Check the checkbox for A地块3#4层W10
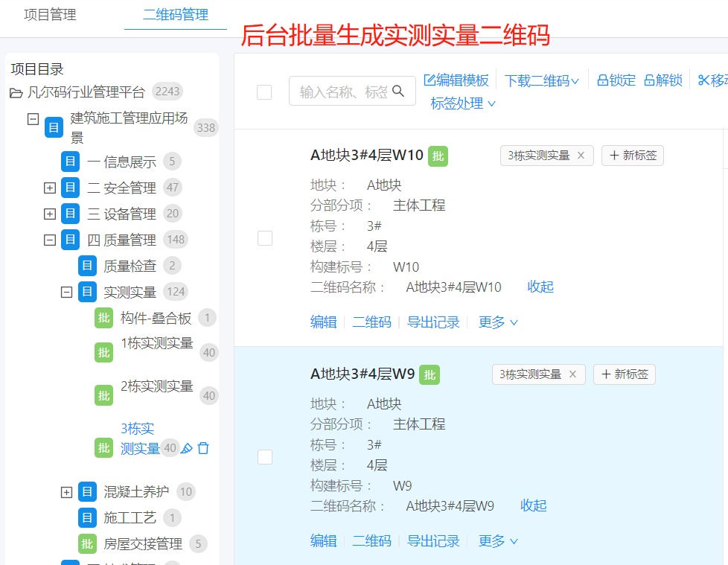This screenshot has height=565, width=728. click(264, 238)
